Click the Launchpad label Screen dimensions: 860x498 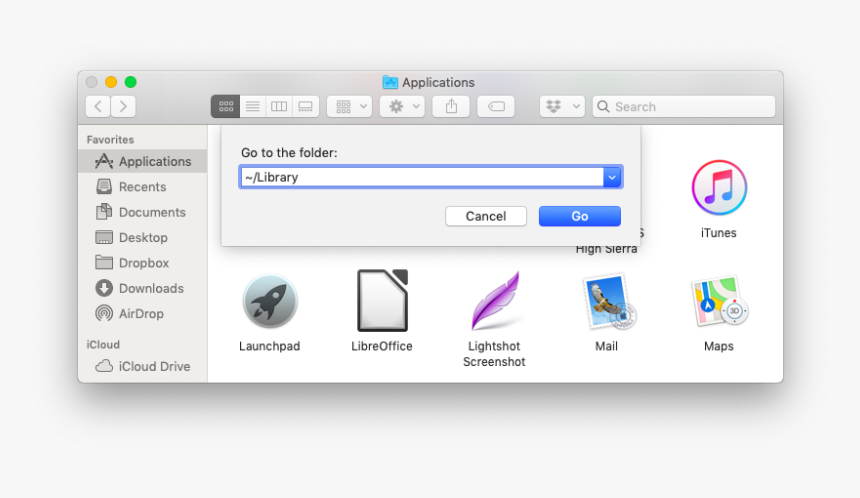coord(269,346)
